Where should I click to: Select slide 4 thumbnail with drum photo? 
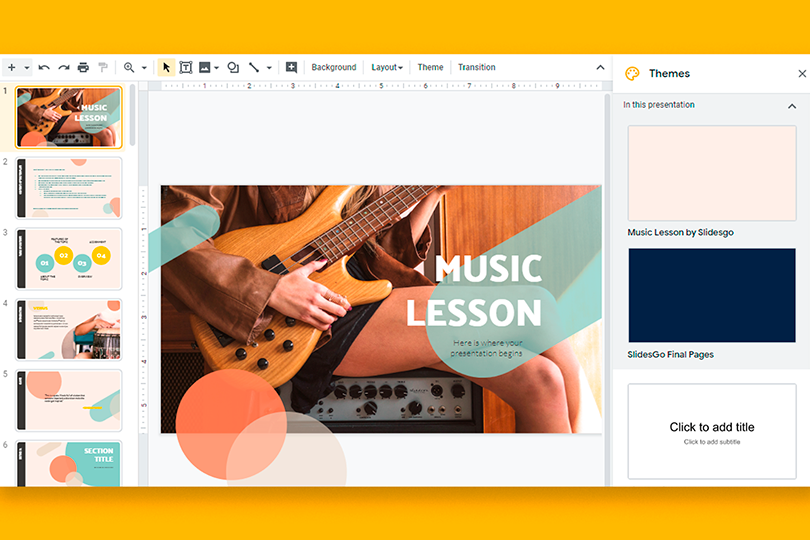(69, 330)
